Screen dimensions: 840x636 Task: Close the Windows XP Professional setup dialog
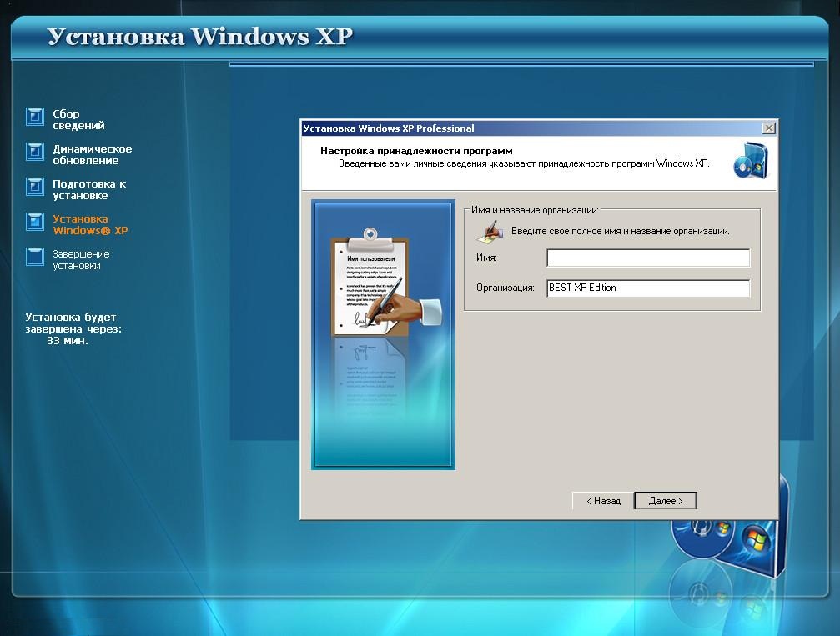(x=768, y=128)
